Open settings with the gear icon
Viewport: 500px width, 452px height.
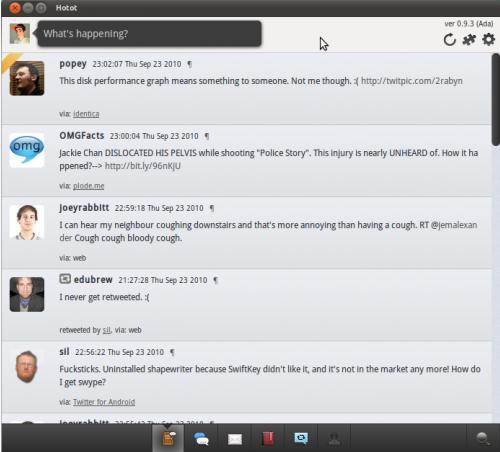(488, 40)
